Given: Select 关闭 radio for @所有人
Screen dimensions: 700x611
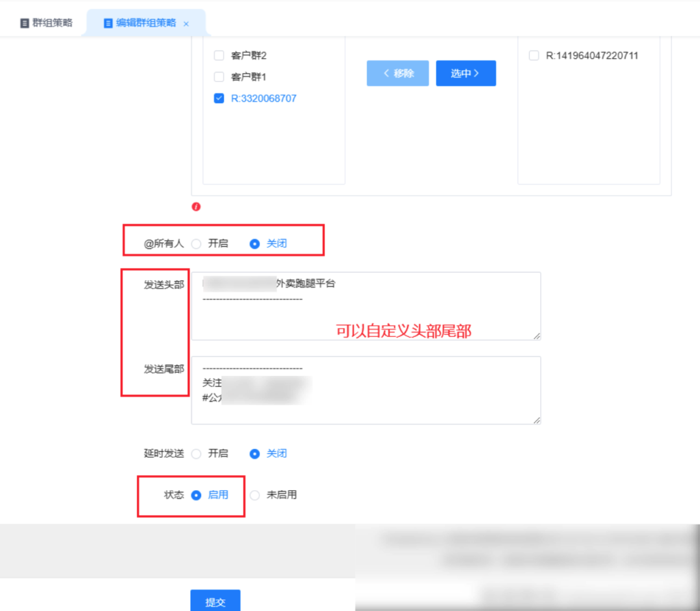Looking at the screenshot, I should click(x=254, y=243).
